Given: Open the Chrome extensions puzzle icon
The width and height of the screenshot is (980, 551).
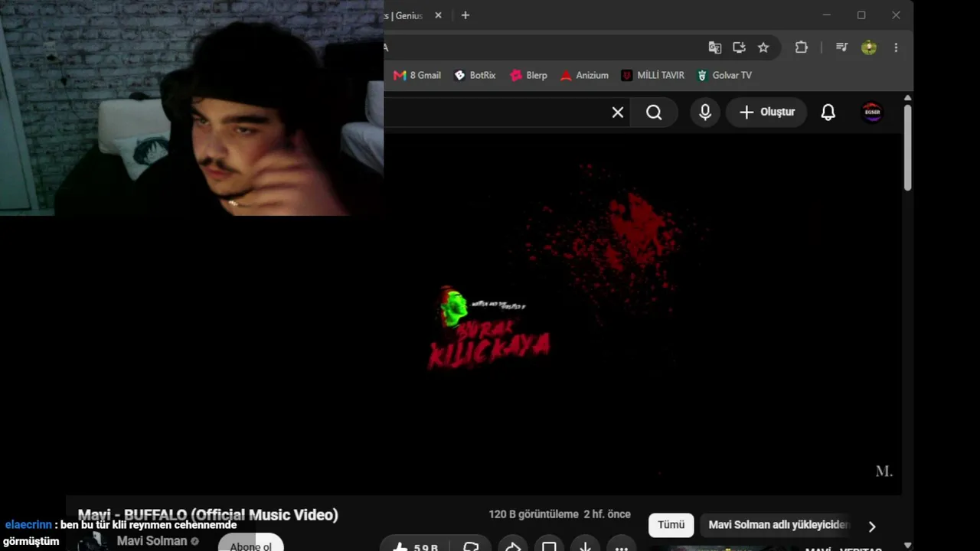Looking at the screenshot, I should (802, 47).
